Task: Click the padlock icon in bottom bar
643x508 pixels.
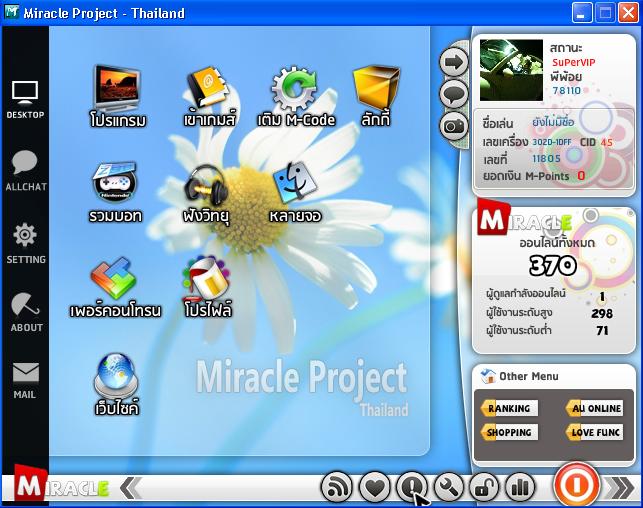Action: [484, 487]
